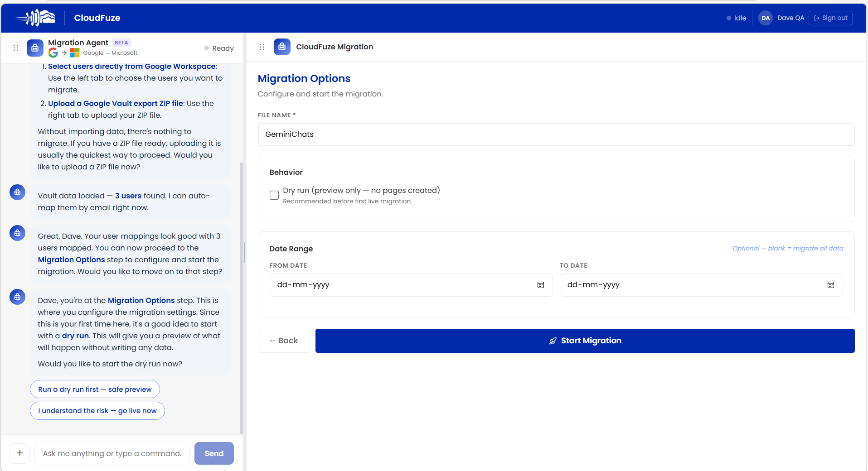Click 'Select users directly from Google Workspace' text
Image resolution: width=868 pixels, height=471 pixels.
[x=132, y=66]
